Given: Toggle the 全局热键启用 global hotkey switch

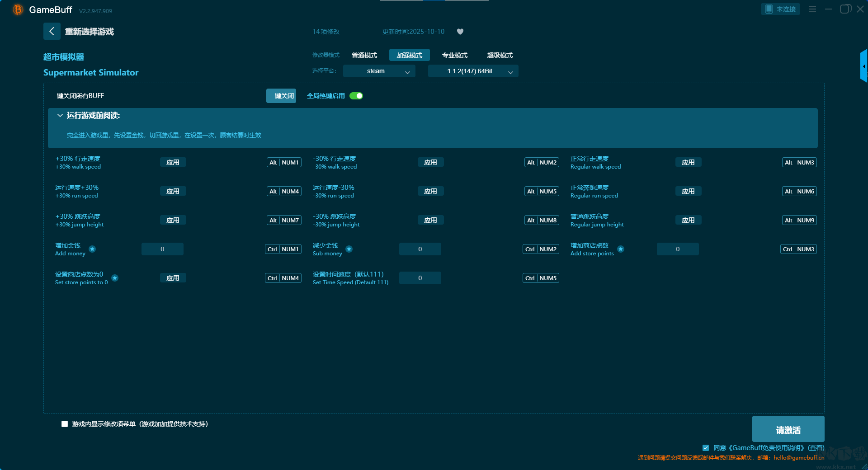Looking at the screenshot, I should point(356,96).
